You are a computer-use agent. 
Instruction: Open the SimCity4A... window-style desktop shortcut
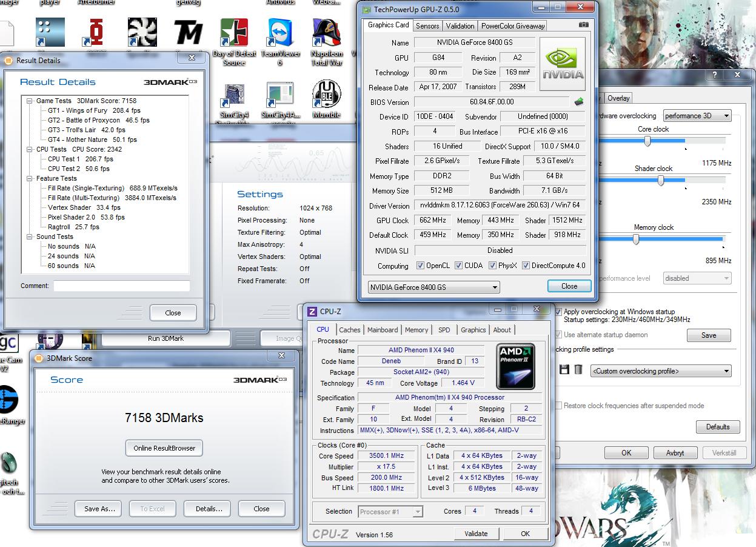click(x=280, y=95)
